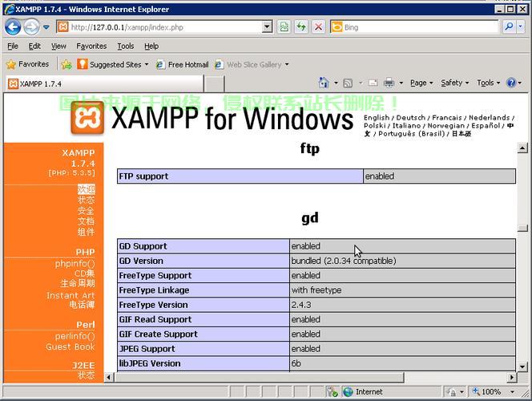Switch language to Francais

click(447, 117)
